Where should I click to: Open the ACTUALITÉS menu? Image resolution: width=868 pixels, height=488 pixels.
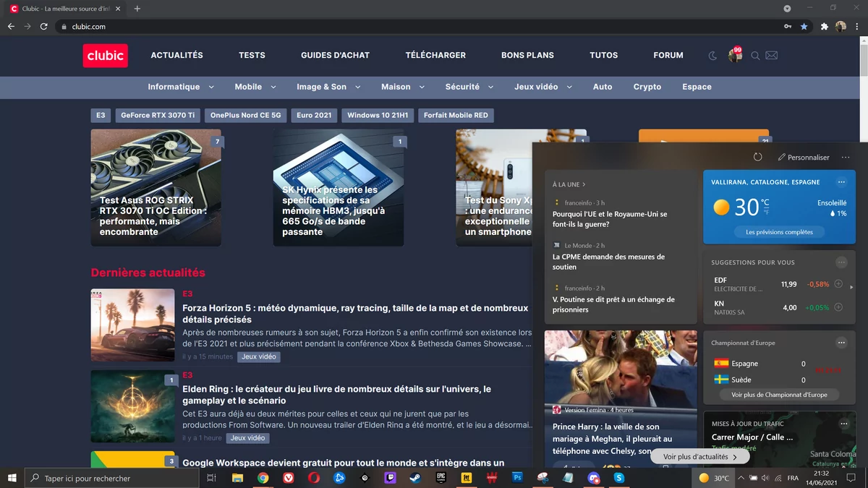(176, 55)
